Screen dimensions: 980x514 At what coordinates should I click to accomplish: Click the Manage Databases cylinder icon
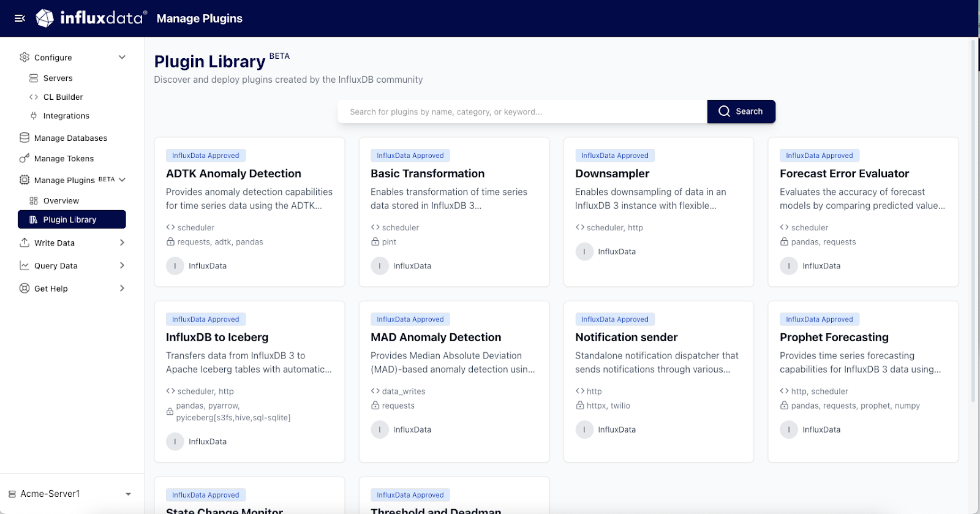24,138
